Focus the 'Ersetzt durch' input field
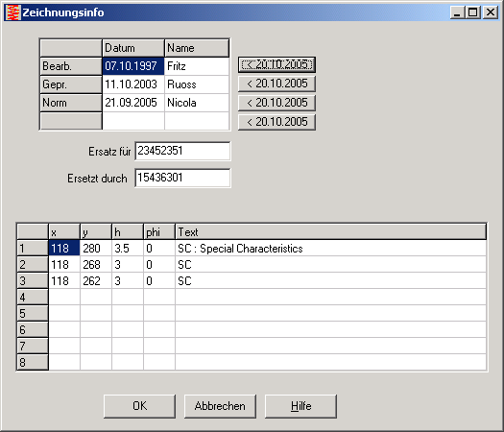 tap(182, 178)
